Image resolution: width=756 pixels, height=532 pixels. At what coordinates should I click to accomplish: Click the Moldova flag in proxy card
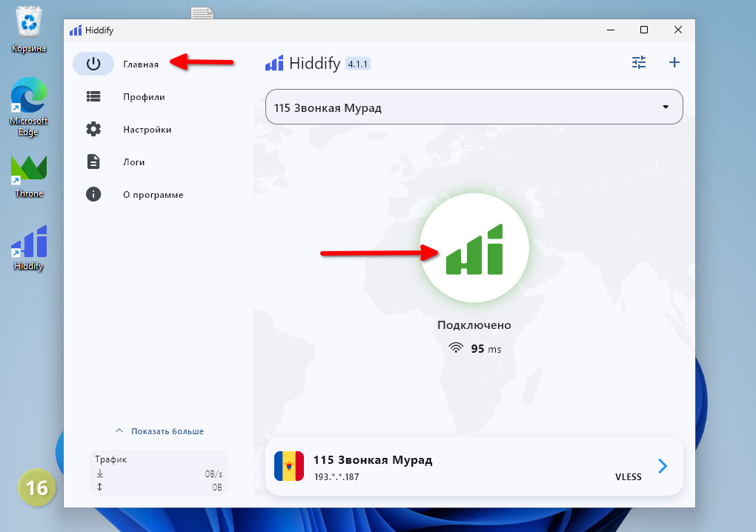[x=289, y=466]
